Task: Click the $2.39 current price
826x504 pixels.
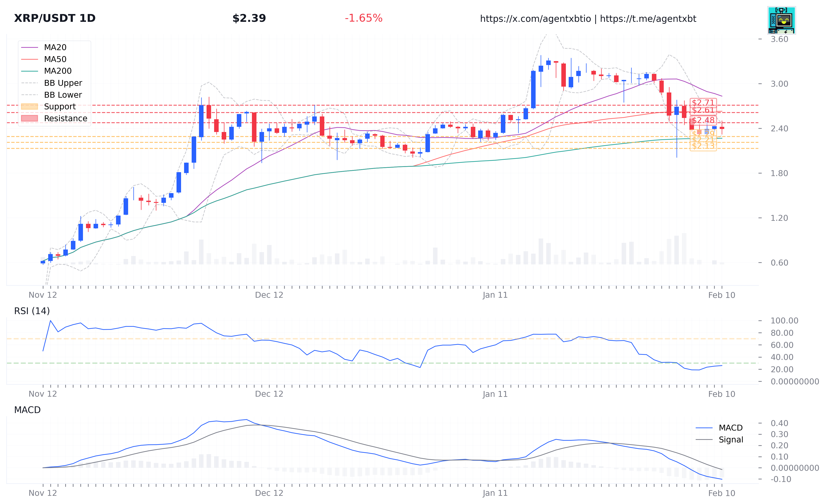Action: (249, 18)
